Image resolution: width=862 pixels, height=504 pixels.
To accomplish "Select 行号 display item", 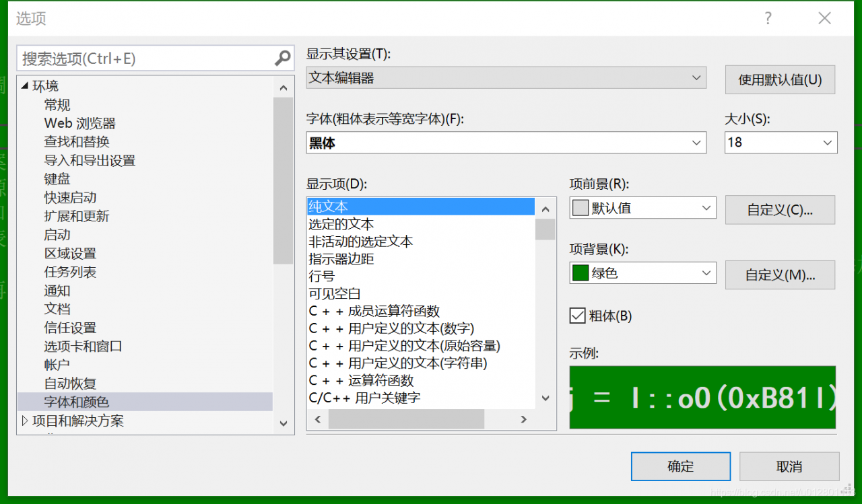I will tap(321, 277).
